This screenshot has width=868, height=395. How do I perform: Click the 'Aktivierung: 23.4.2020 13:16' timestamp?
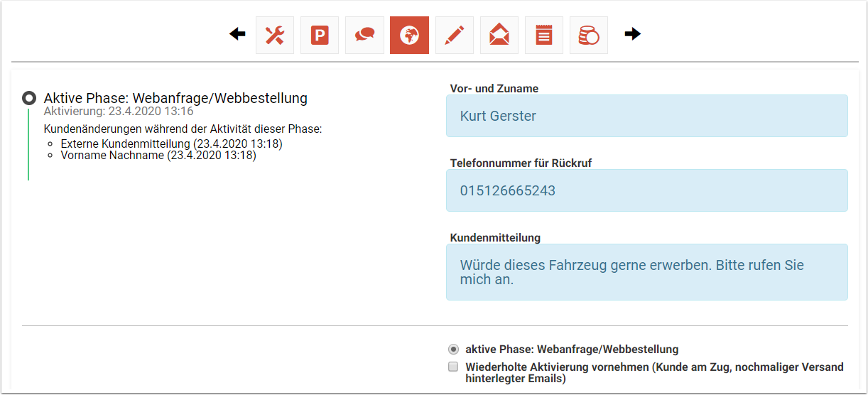click(119, 112)
